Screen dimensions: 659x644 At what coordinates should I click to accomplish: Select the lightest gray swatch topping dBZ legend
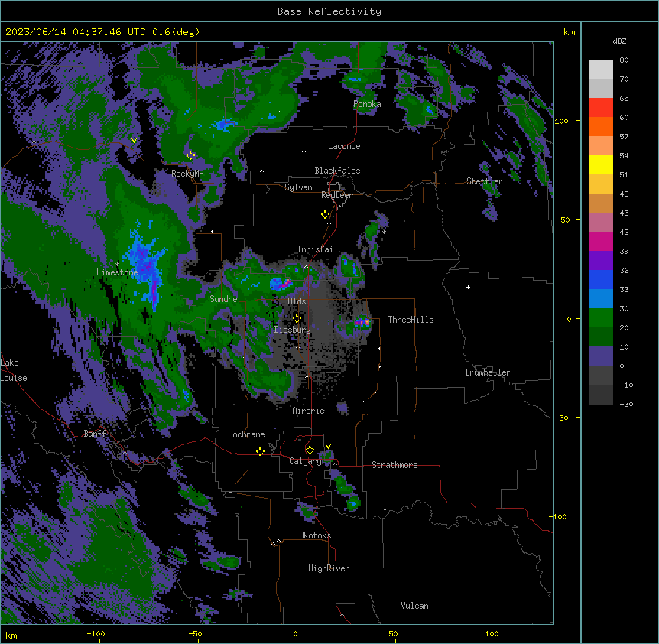tap(601, 70)
